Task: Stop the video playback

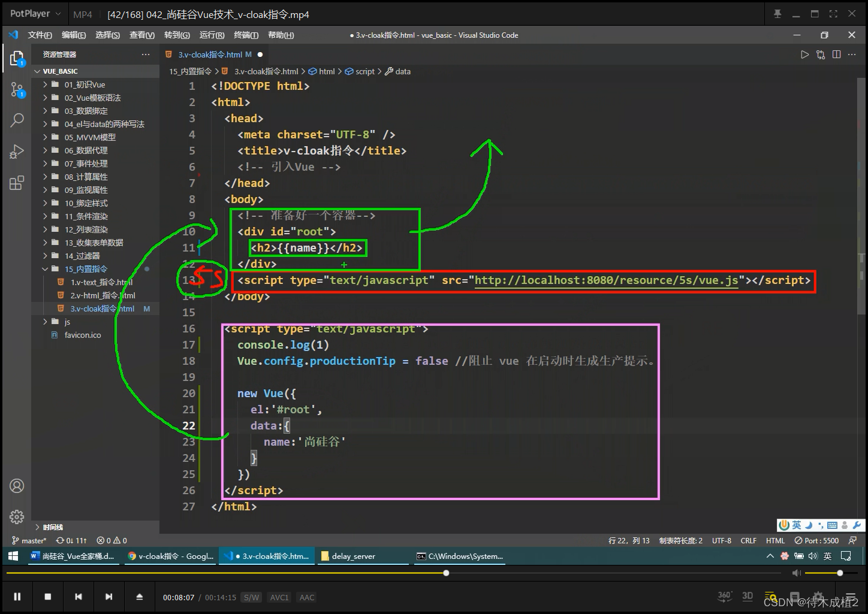Action: point(48,597)
